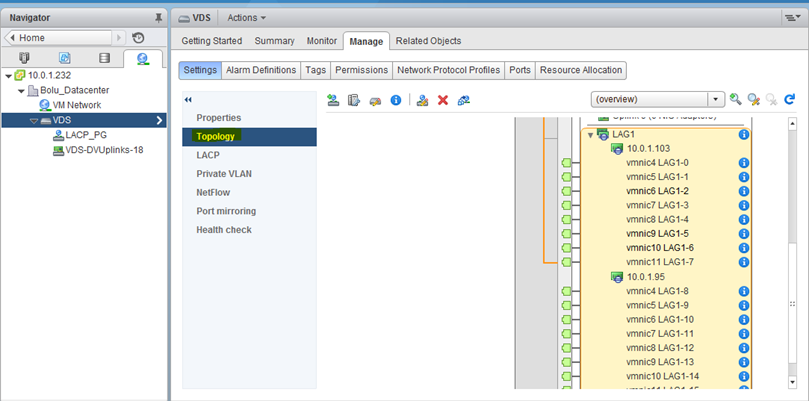
Task: Click info icon for vmnic5 LAG1-1
Action: 743,177
